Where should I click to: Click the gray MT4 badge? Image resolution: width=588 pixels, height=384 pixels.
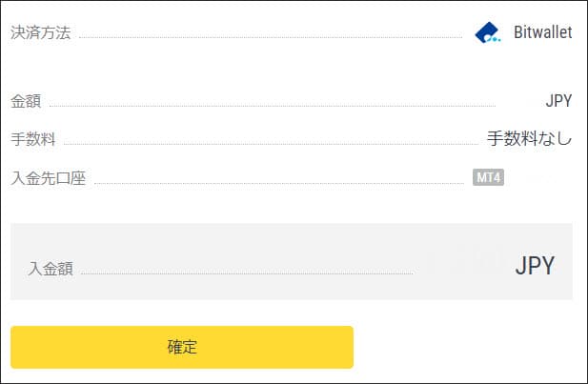point(488,177)
